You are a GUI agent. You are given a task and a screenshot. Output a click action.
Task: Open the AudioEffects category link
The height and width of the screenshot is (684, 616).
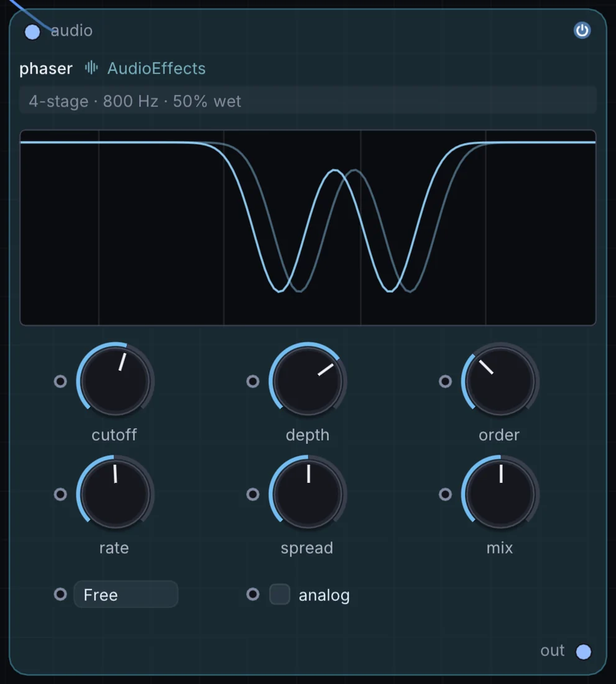coord(157,68)
